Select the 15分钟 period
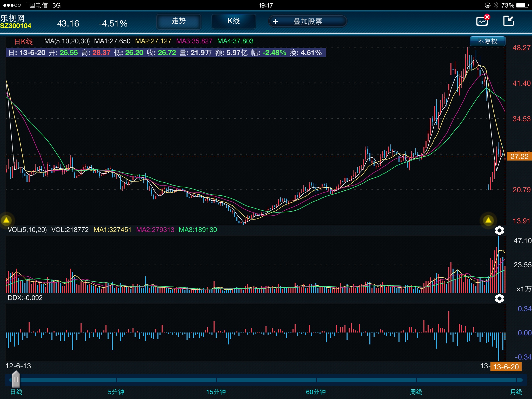532x399 pixels. pyautogui.click(x=216, y=392)
